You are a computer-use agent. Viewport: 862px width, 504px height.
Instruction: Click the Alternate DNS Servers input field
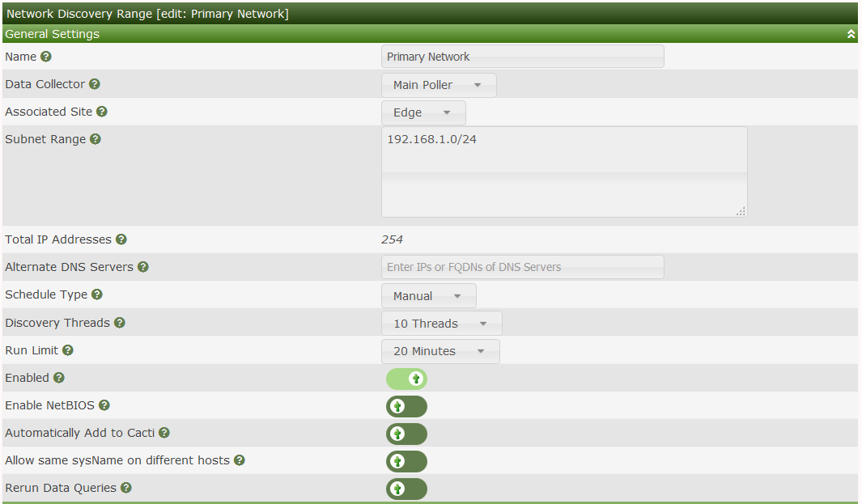click(x=522, y=267)
